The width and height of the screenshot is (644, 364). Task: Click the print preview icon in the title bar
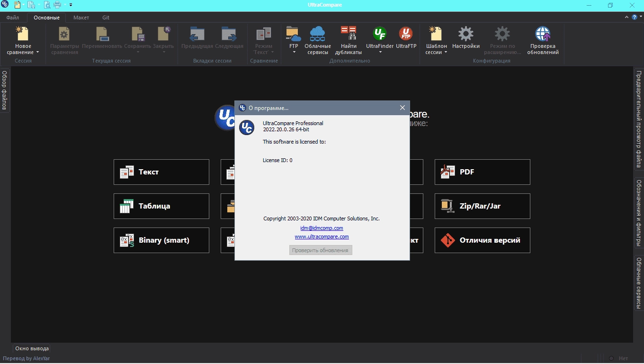tap(47, 5)
